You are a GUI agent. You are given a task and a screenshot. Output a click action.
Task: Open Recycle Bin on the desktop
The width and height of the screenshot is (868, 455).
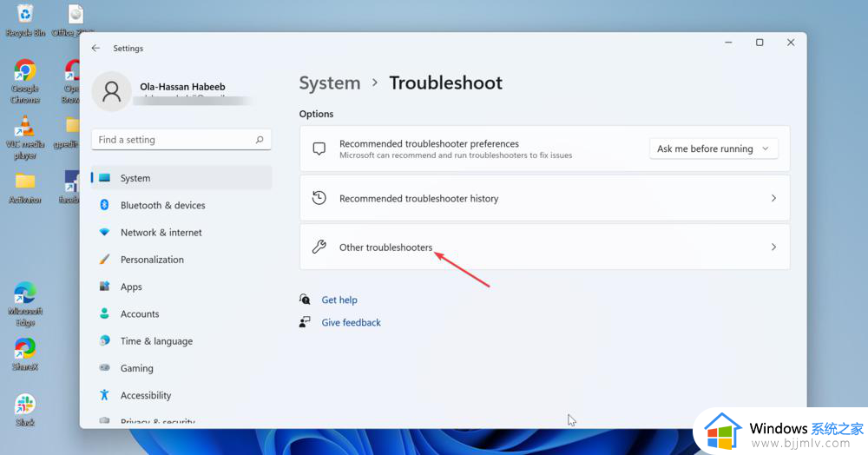pos(25,21)
